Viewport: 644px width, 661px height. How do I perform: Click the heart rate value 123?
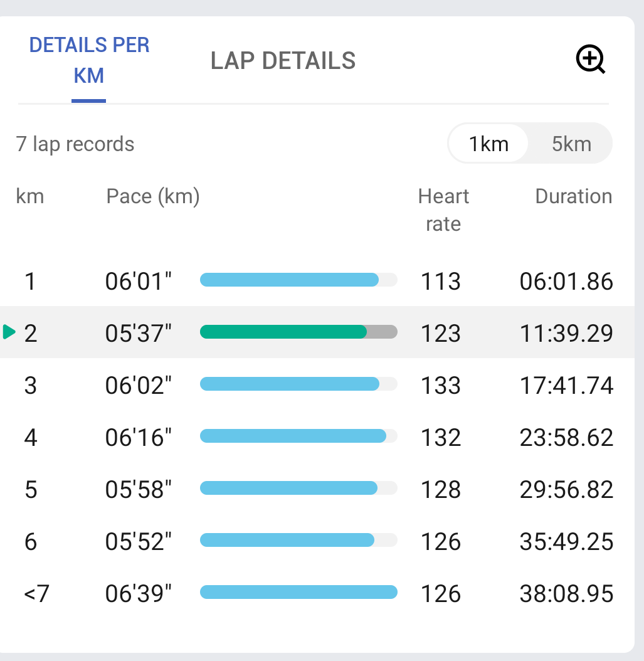441,334
